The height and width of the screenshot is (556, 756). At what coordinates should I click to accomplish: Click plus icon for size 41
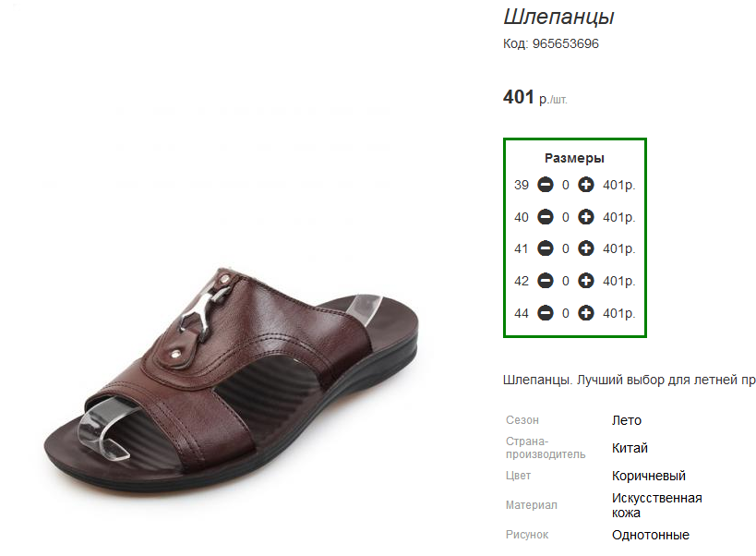pos(586,248)
